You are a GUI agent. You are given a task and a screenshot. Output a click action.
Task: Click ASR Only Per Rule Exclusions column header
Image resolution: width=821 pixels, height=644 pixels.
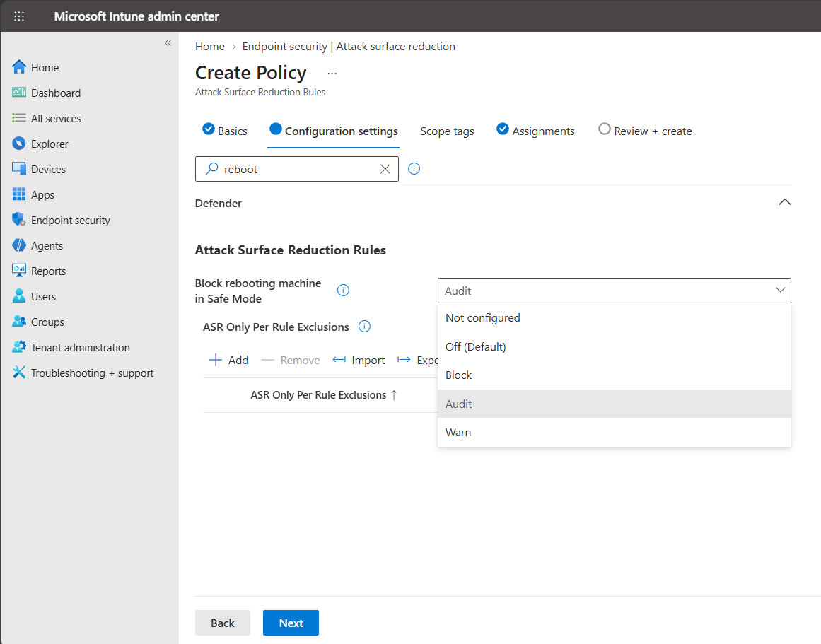tap(318, 394)
